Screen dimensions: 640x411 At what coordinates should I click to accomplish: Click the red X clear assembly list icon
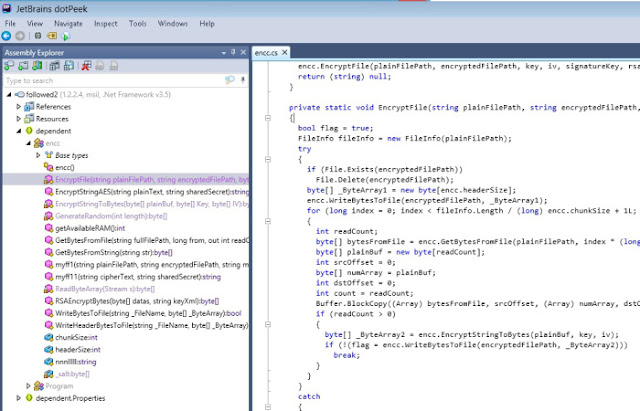(86, 65)
